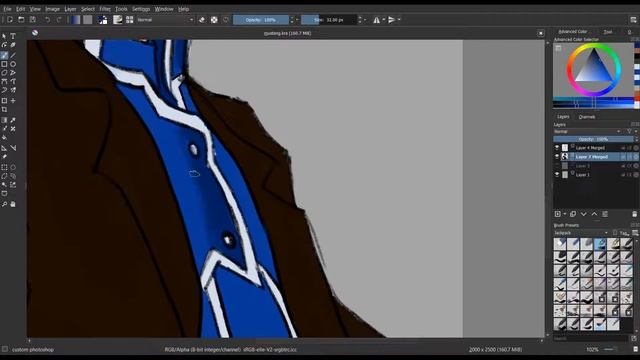Screen dimensions: 640x360
Task: Select the Rectangular Selection tool
Action: point(4,167)
